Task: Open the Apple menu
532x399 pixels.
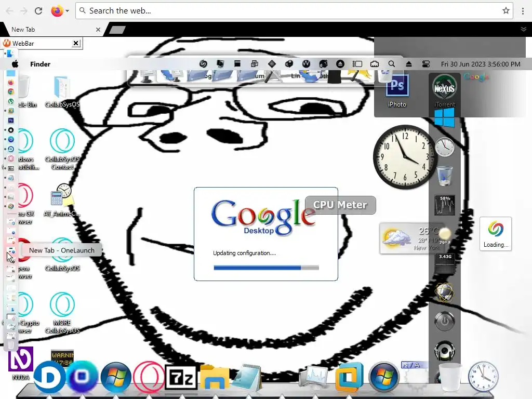Action: (x=15, y=64)
